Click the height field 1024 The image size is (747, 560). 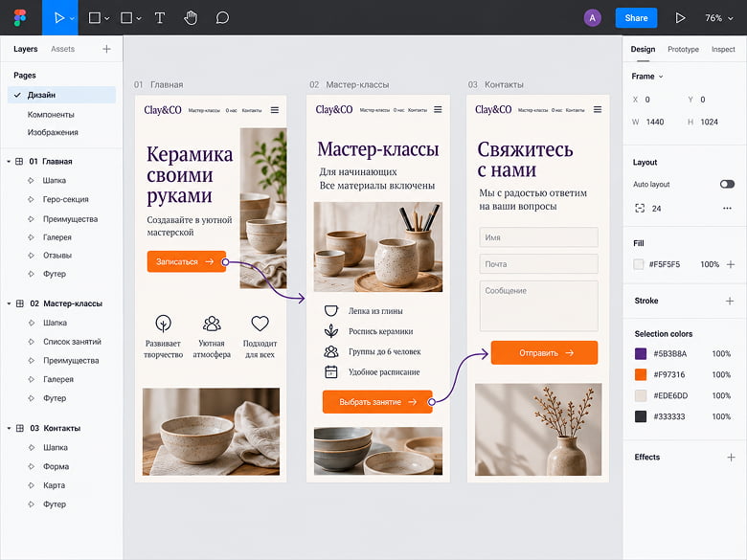[709, 123]
